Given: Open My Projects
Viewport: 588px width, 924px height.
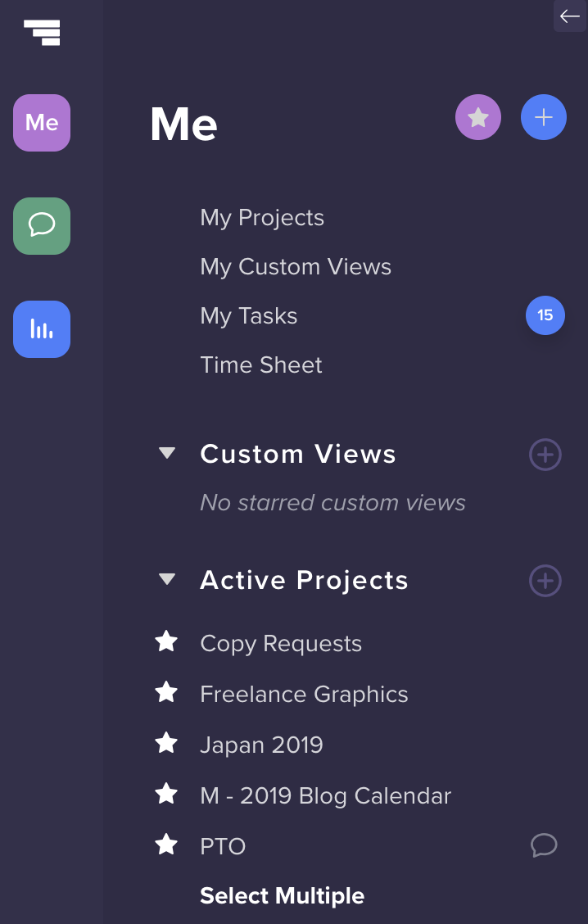Looking at the screenshot, I should point(262,218).
